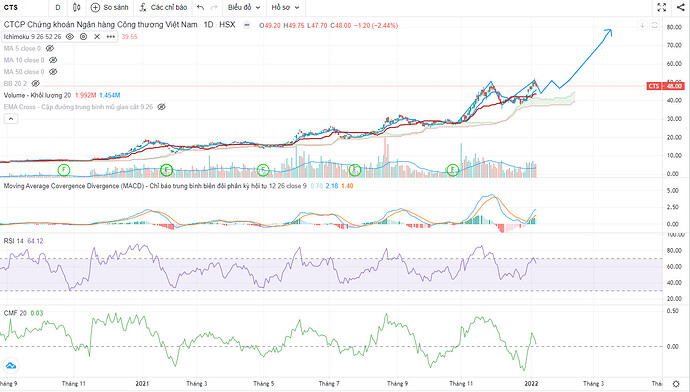The height and width of the screenshot is (392, 690).
Task: Select the Volume - Khối lượng 20 legend
Action: (37, 95)
